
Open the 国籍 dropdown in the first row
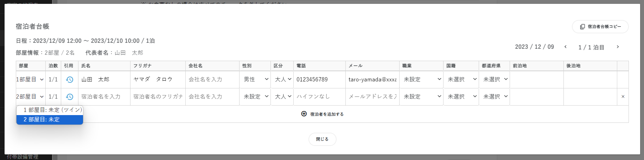461,80
